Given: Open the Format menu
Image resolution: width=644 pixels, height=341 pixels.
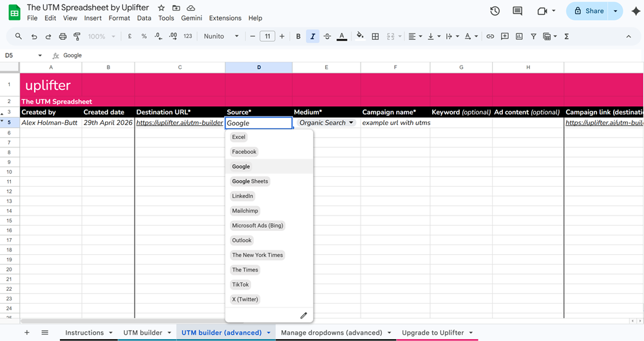Looking at the screenshot, I should coord(119,18).
